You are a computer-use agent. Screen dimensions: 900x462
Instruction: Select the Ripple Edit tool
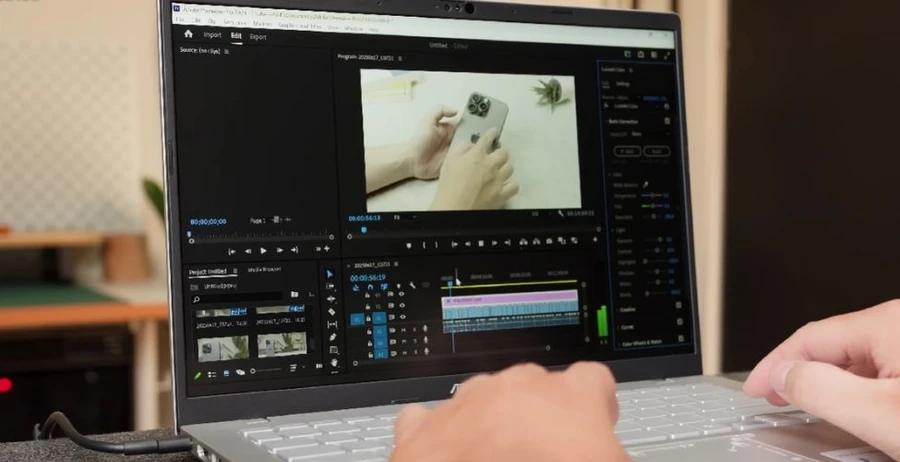pos(331,299)
